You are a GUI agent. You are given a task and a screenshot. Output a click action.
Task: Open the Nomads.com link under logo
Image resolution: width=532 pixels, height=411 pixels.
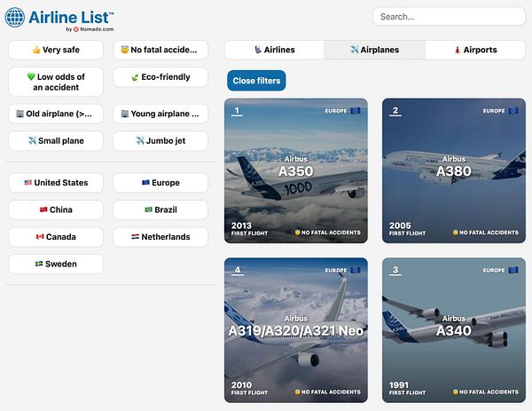tap(93, 29)
